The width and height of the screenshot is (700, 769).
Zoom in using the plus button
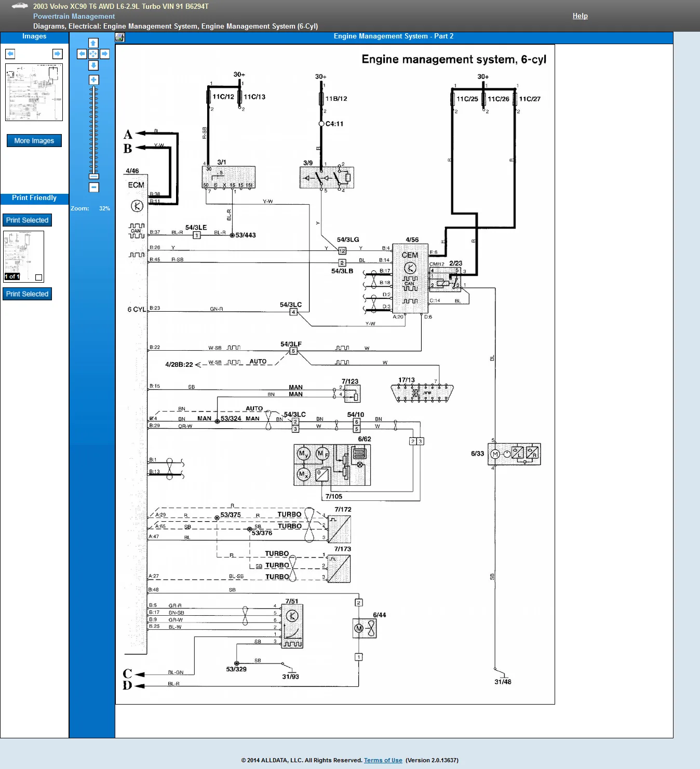93,79
